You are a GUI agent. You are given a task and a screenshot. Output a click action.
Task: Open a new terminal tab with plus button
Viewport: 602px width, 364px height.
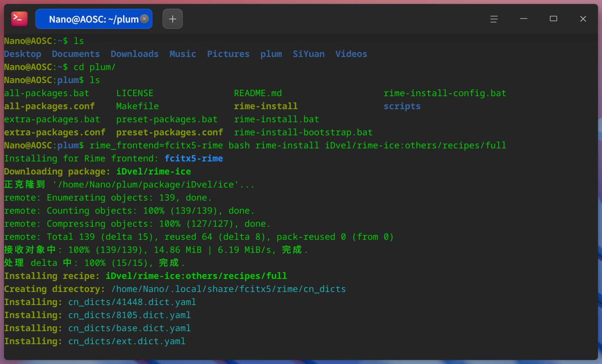(173, 19)
